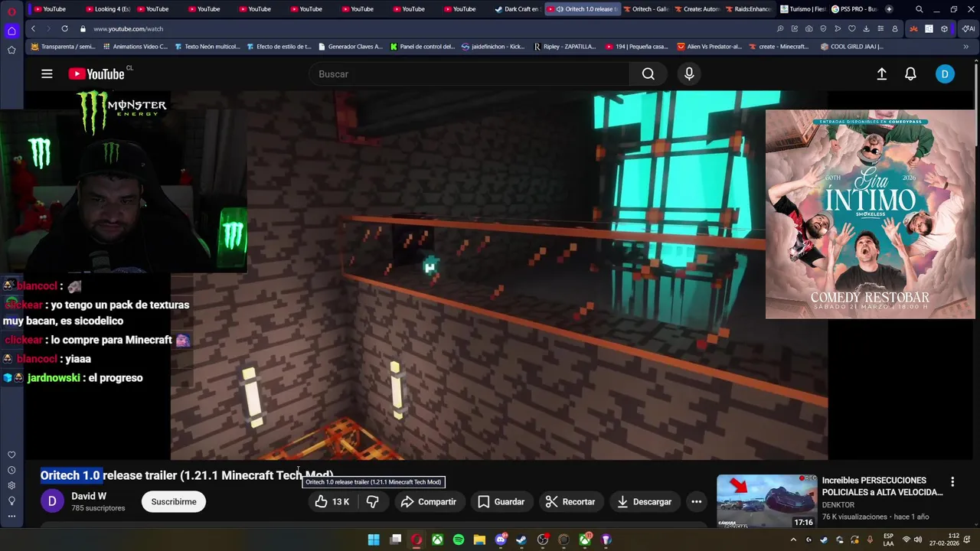Image resolution: width=980 pixels, height=551 pixels.
Task: Open 'Increíbles PERSECUCIONES POLICIALES' video title
Action: 882,487
